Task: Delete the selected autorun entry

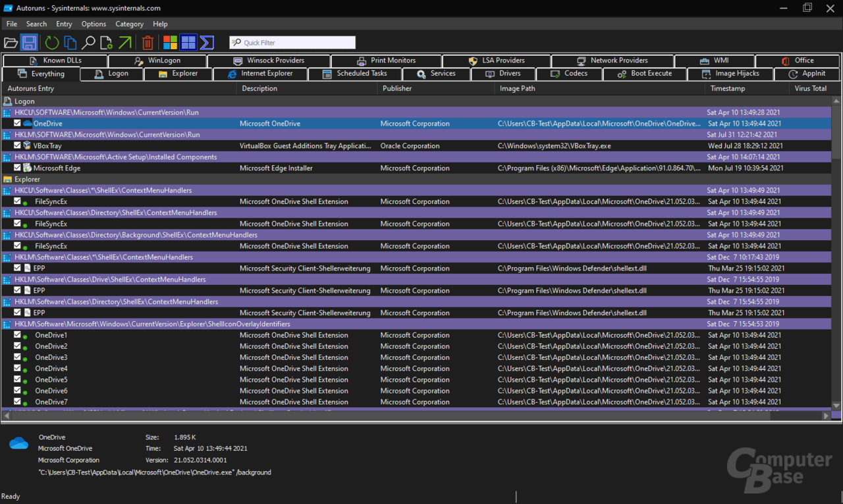Action: (148, 42)
